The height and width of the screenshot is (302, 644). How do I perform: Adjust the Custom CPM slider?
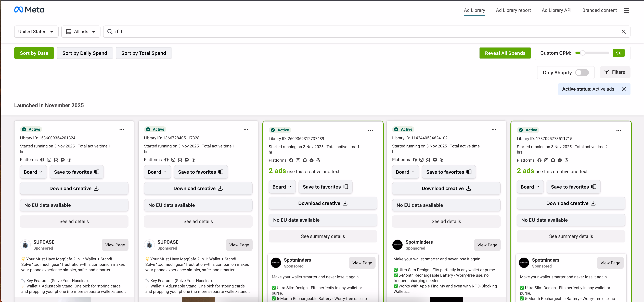click(x=583, y=53)
